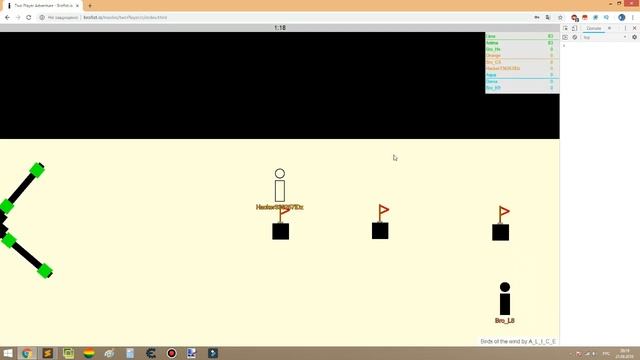The image size is (640, 360).
Task: Open the dark blue arrow taskbar app
Action: [213, 353]
